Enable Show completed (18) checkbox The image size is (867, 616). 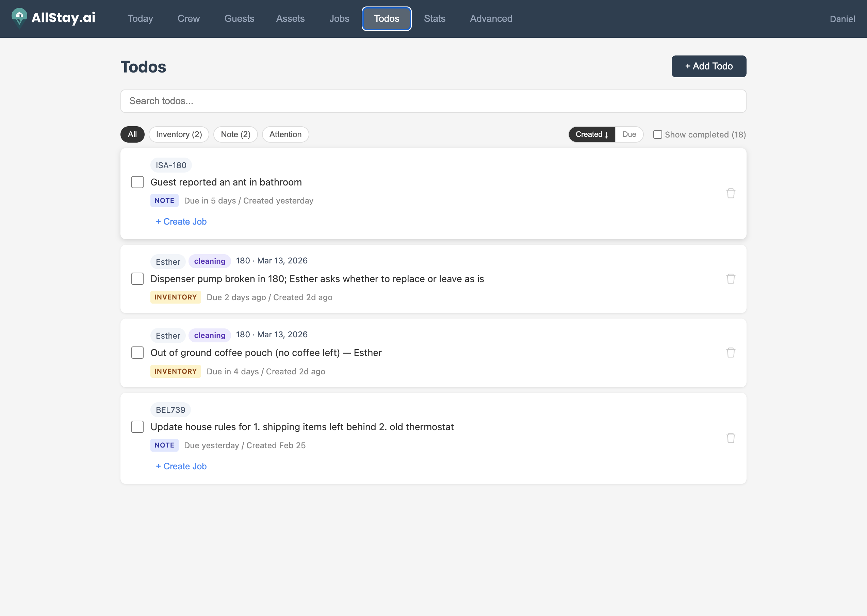(x=657, y=135)
